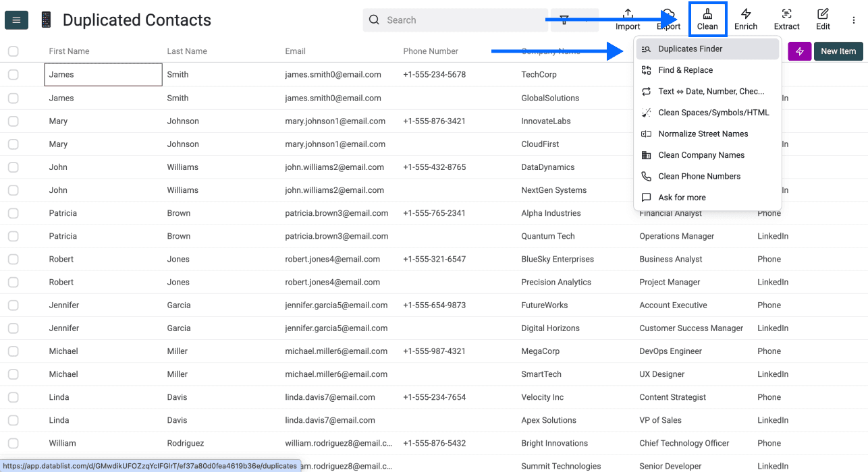
Task: Open the Clean tool from the toolbar
Action: (707, 19)
